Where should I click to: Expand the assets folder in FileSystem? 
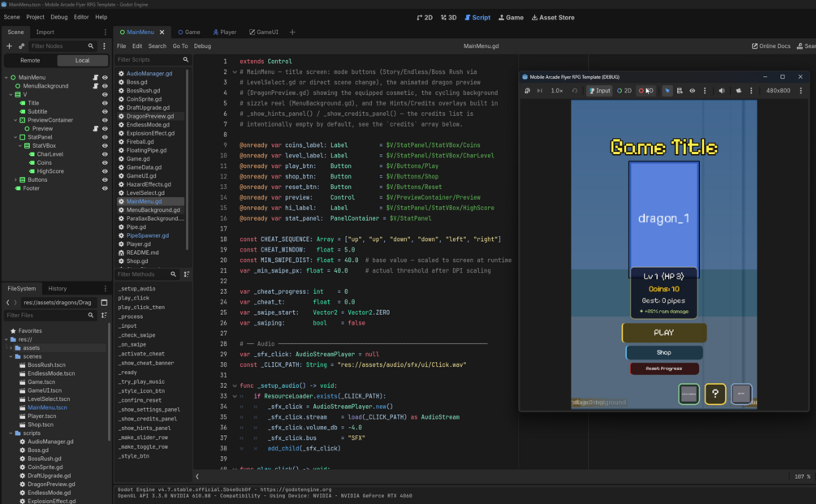[11, 348]
